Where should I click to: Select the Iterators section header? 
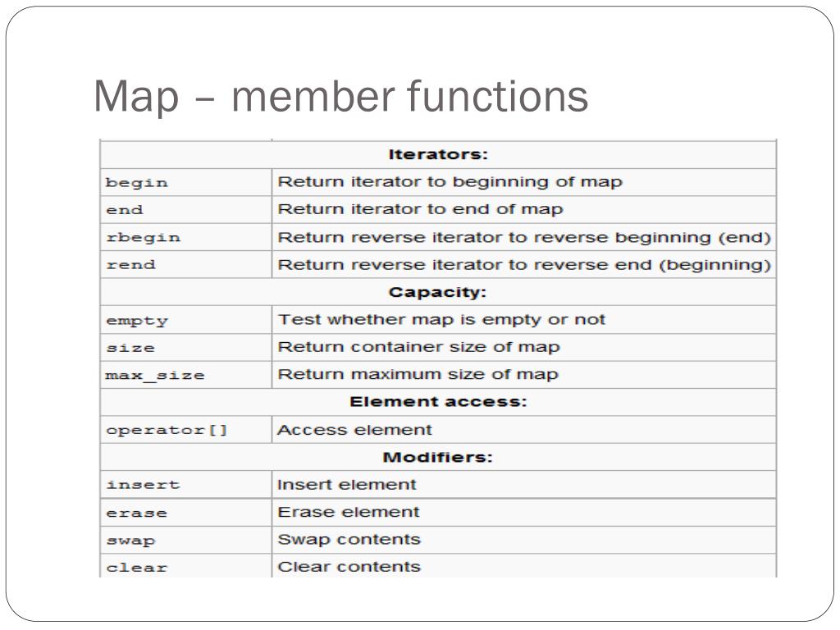coord(438,154)
